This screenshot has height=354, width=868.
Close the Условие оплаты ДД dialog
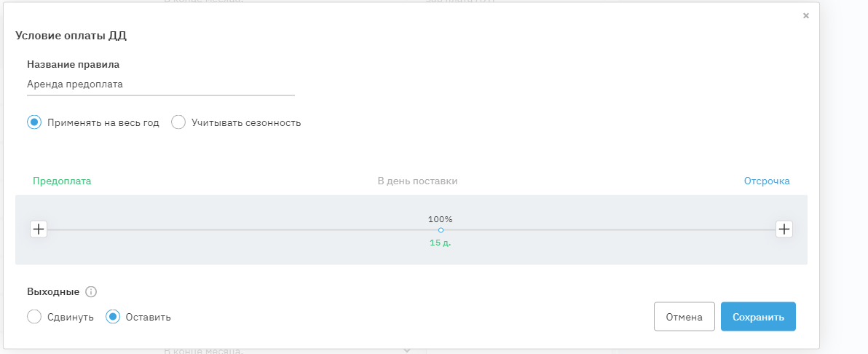coord(805,15)
